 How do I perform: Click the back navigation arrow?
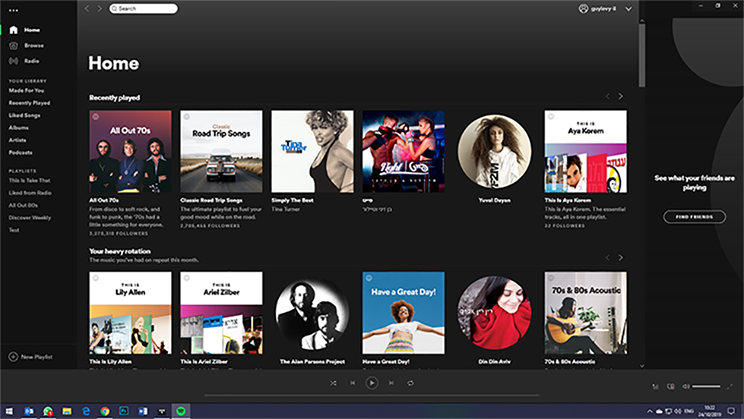click(x=86, y=8)
